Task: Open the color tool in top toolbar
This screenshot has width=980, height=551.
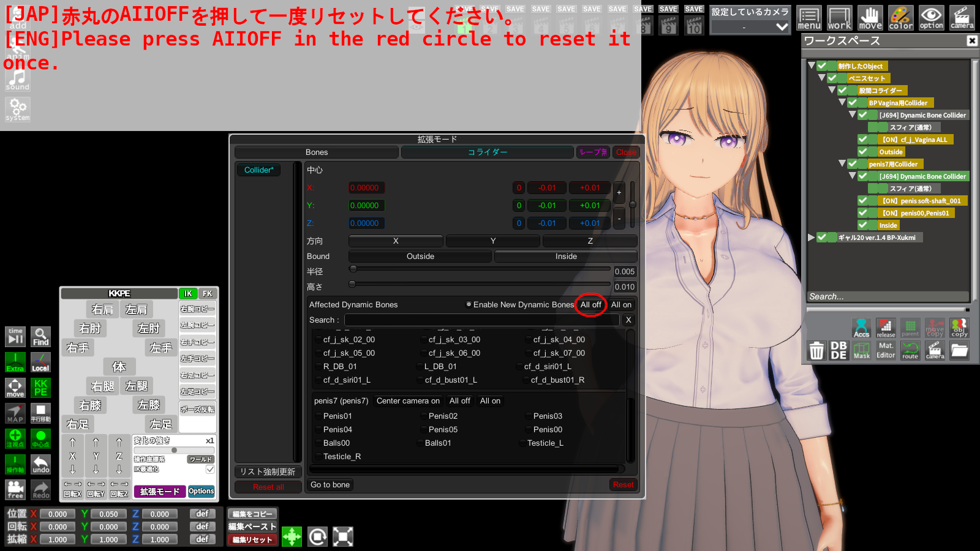Action: pyautogui.click(x=900, y=18)
